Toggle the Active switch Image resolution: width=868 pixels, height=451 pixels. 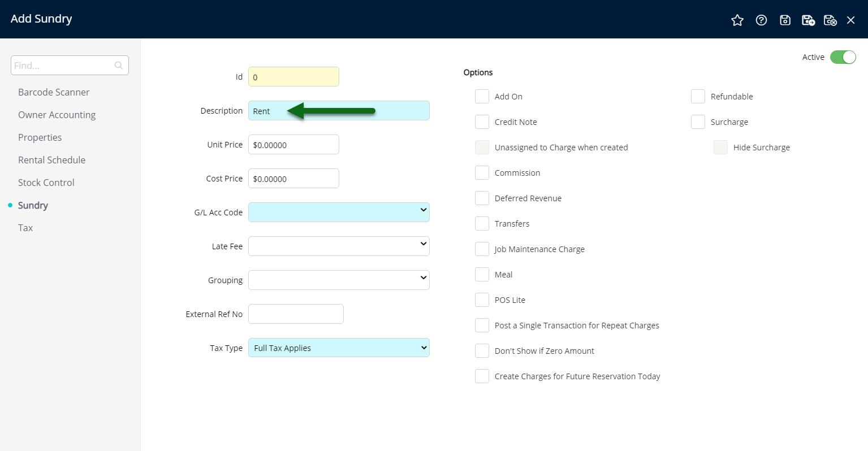[843, 57]
